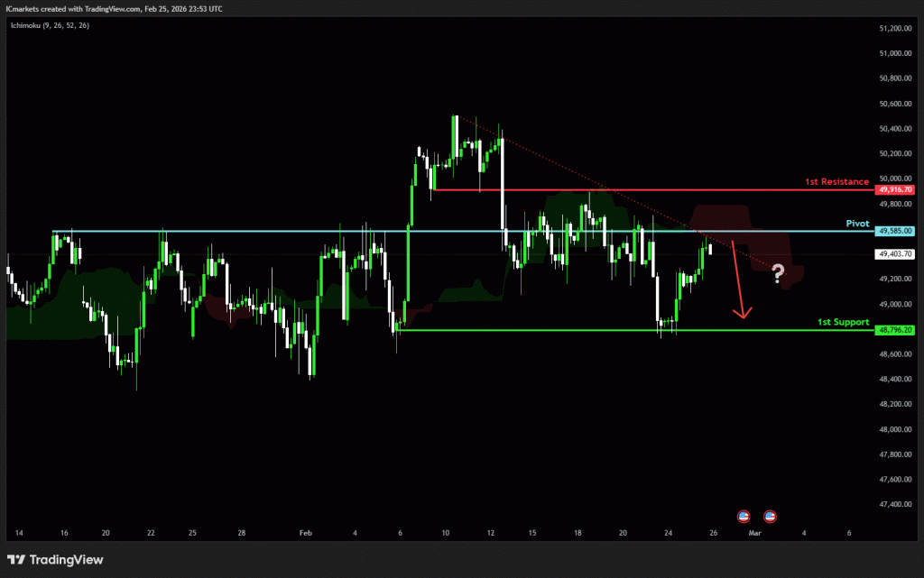Image resolution: width=924 pixels, height=578 pixels.
Task: Click the 1st Support text label
Action: point(843,322)
